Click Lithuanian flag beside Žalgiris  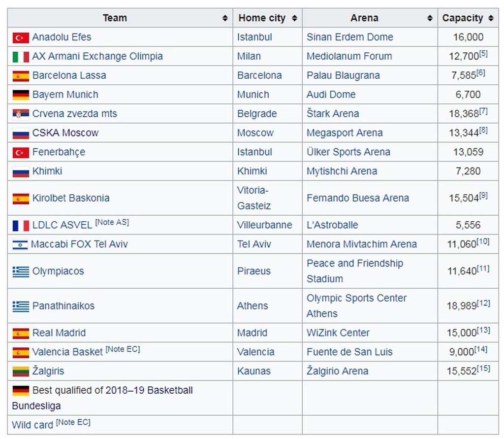click(x=21, y=371)
